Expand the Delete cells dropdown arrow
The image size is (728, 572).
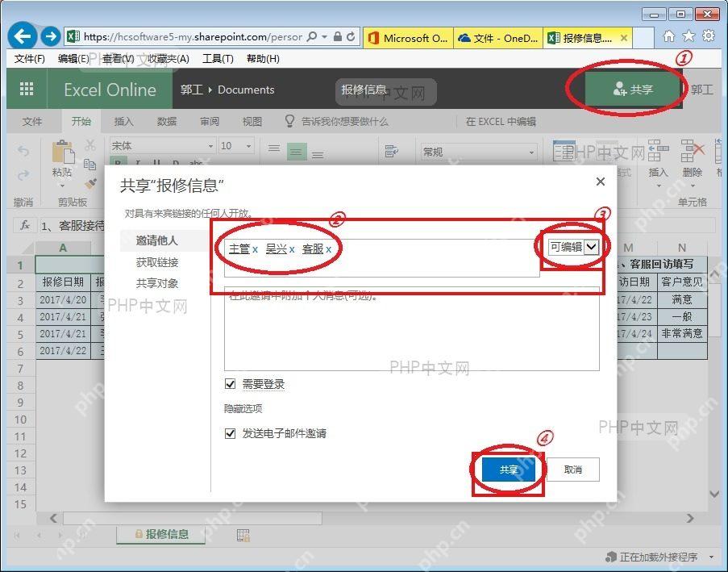click(693, 186)
